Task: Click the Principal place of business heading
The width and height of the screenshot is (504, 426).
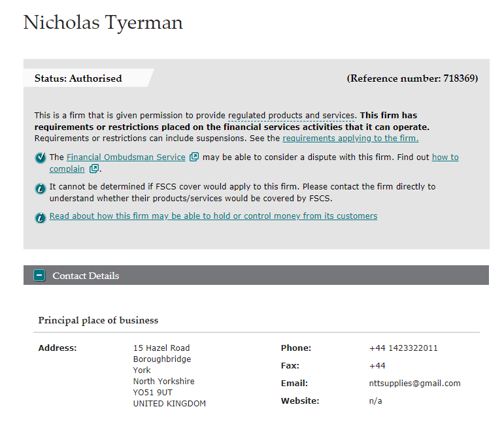Action: (x=98, y=320)
